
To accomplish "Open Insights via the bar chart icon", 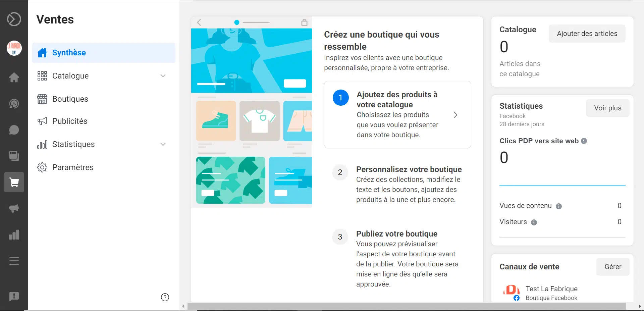I will tap(14, 235).
